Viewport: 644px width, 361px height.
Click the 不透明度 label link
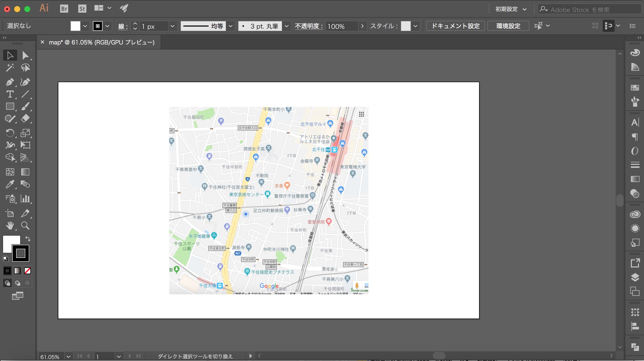pos(309,26)
